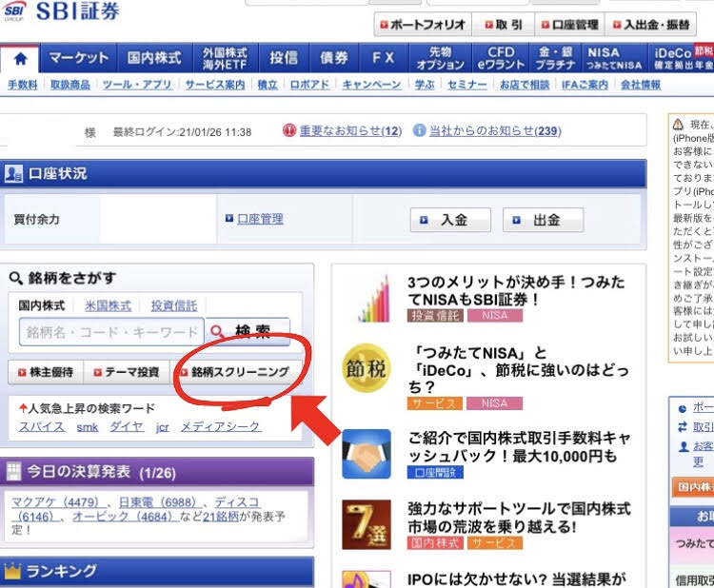Open the NISA つみたてNISA tab
This screenshot has width=714, height=588.
click(614, 58)
